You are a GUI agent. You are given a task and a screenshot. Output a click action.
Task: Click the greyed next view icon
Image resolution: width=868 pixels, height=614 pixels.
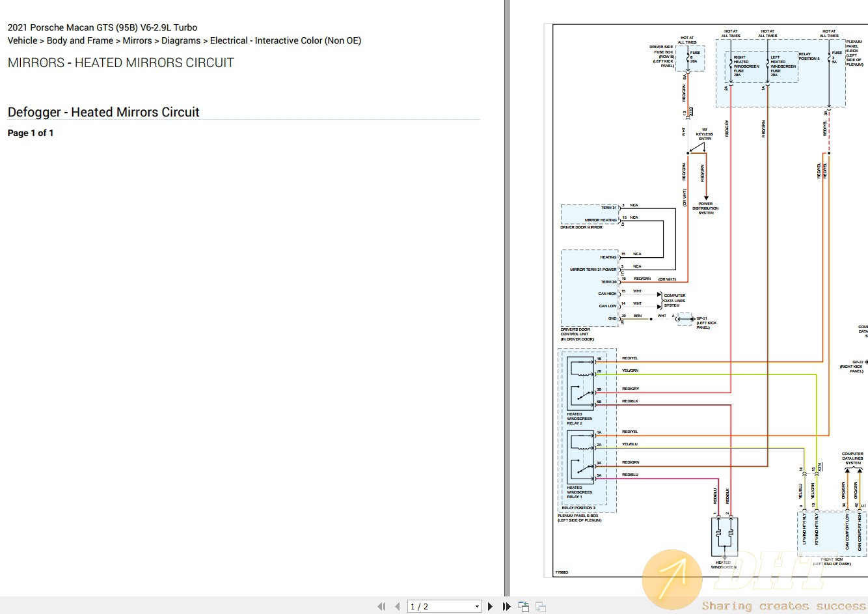click(x=541, y=606)
